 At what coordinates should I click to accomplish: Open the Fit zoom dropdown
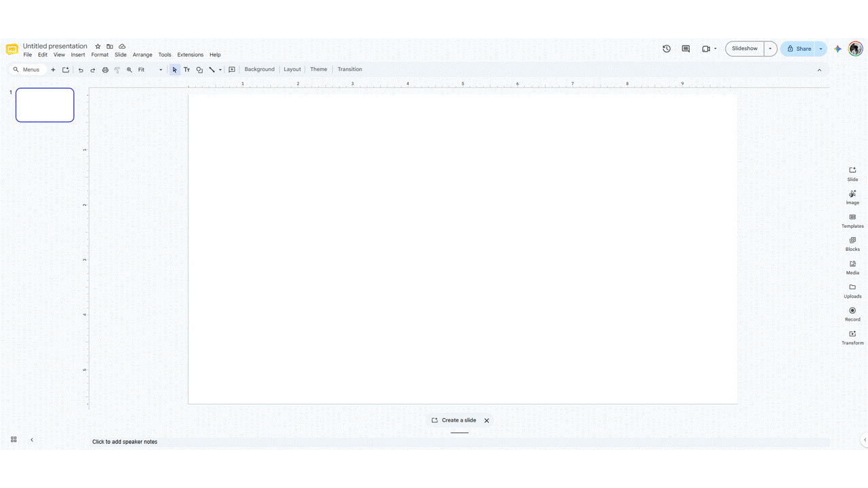click(x=151, y=70)
